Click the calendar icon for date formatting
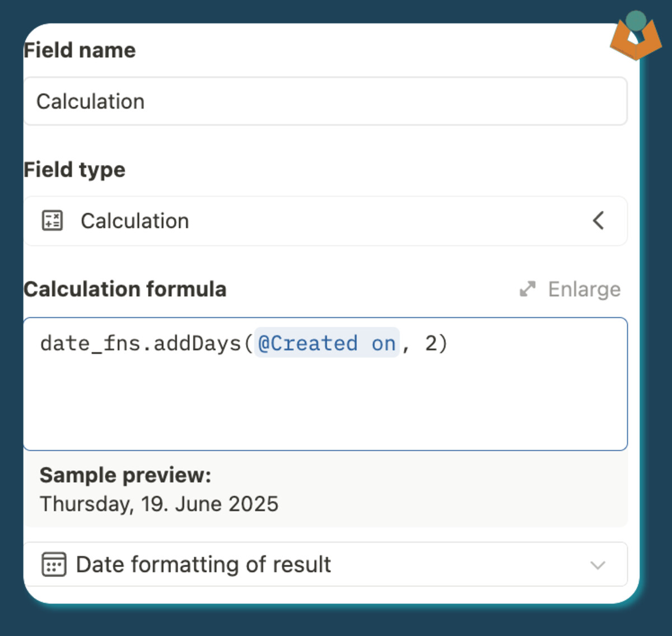 (54, 564)
